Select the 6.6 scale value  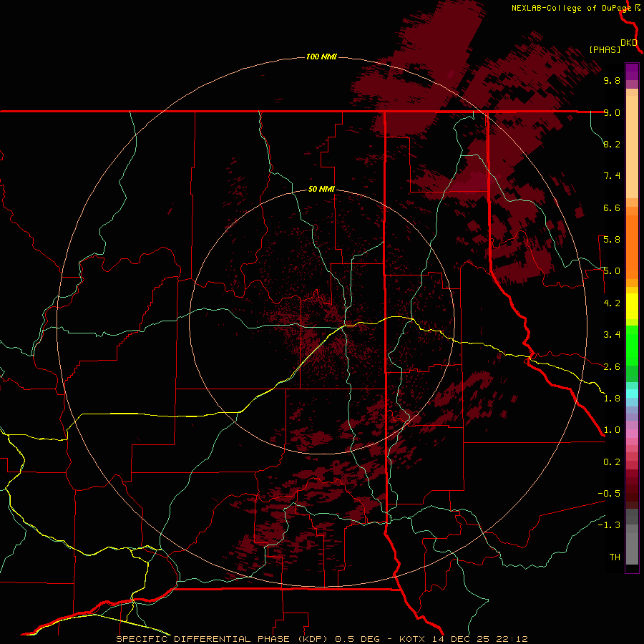(612, 208)
